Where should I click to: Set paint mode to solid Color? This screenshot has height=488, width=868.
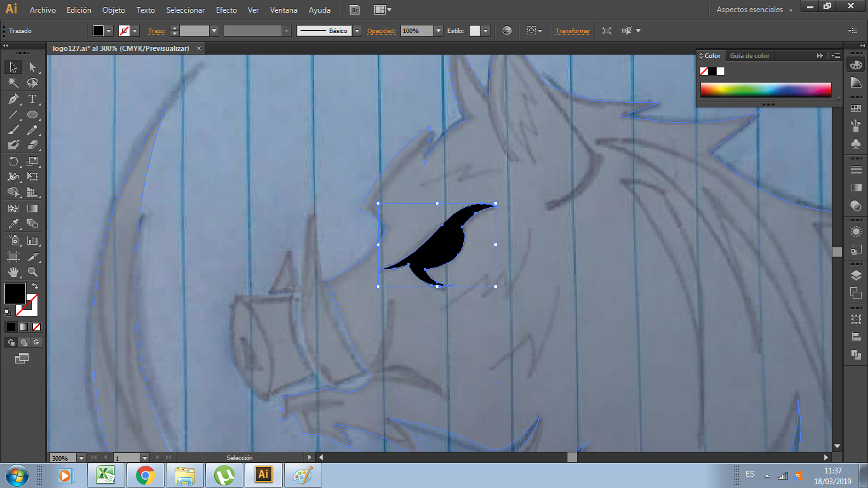11,327
